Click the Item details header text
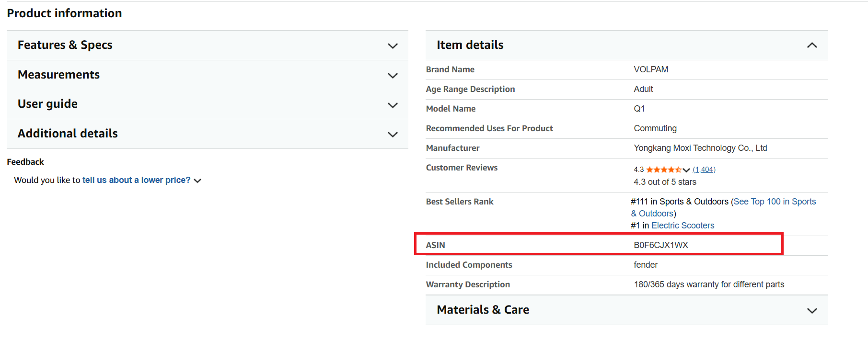The width and height of the screenshot is (868, 340). click(x=470, y=45)
